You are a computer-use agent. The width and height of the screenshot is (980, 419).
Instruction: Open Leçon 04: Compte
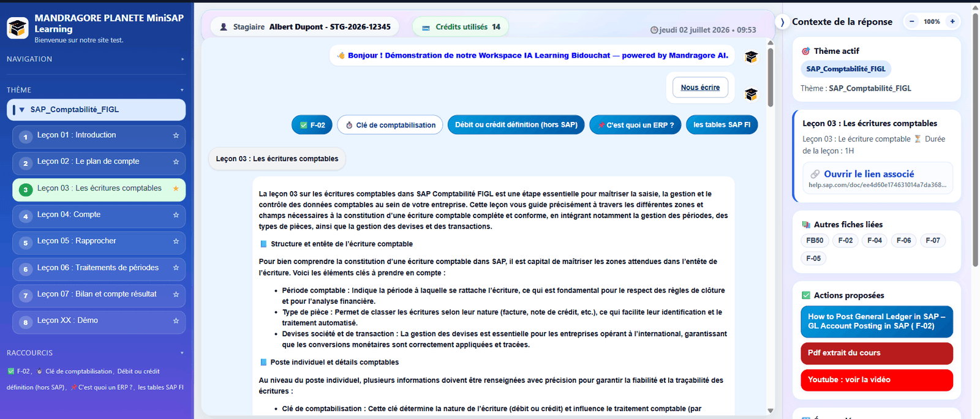click(x=99, y=216)
